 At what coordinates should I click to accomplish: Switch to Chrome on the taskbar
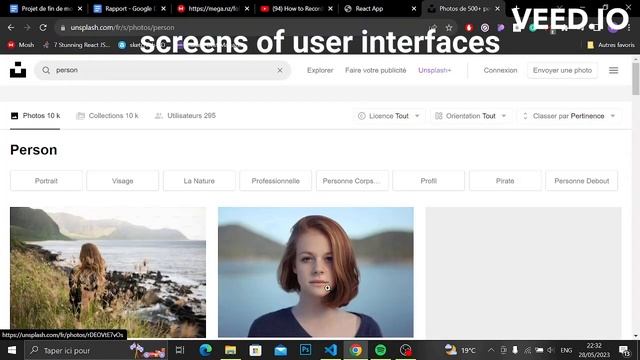tap(356, 350)
